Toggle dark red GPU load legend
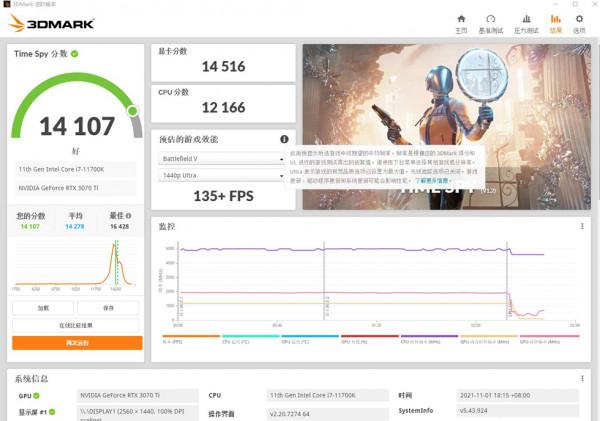Screen dimensions: 600x421 tap(370, 339)
